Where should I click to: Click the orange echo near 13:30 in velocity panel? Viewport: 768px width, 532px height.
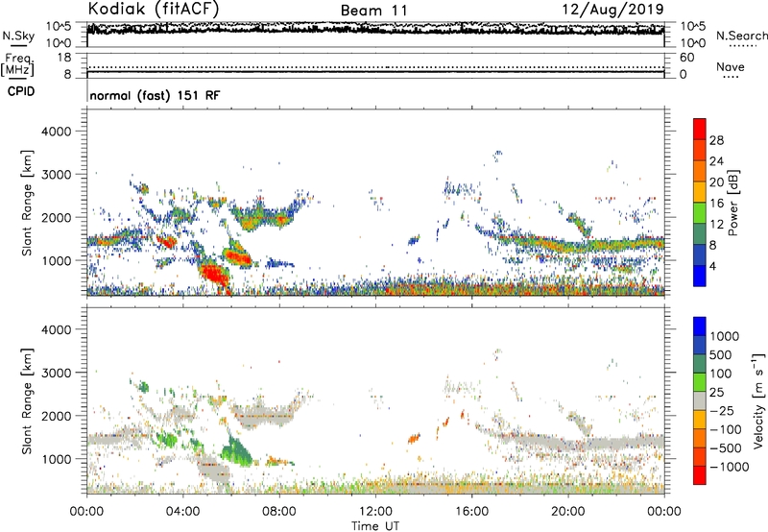[414, 438]
